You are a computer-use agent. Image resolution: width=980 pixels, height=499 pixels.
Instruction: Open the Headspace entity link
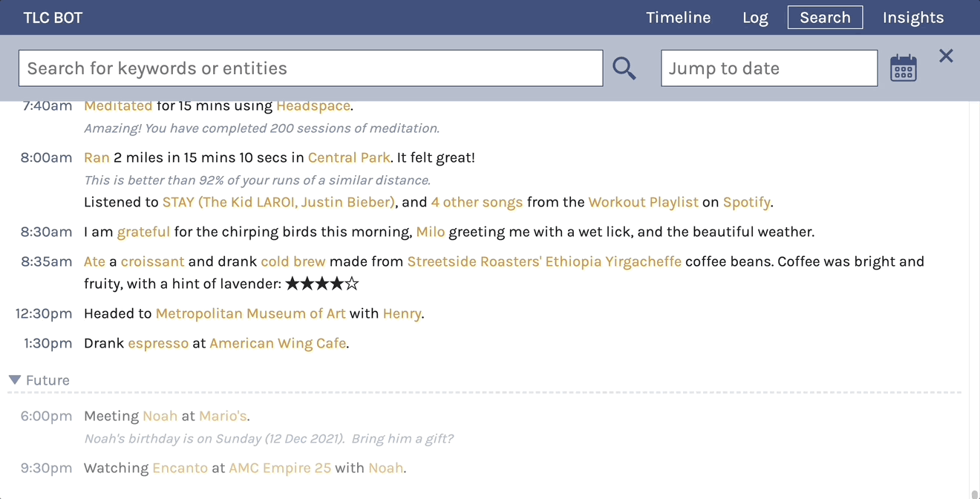coord(313,105)
